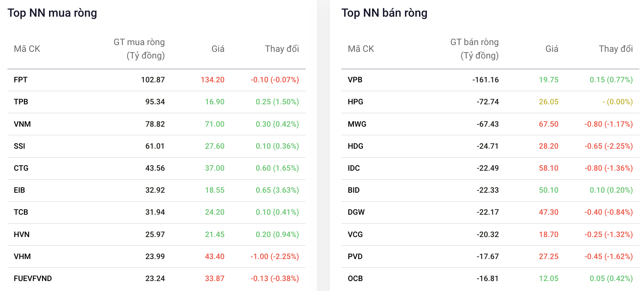Screen dimensions: 644x291
Task: Open VNM in net buy table
Action: 22,124
